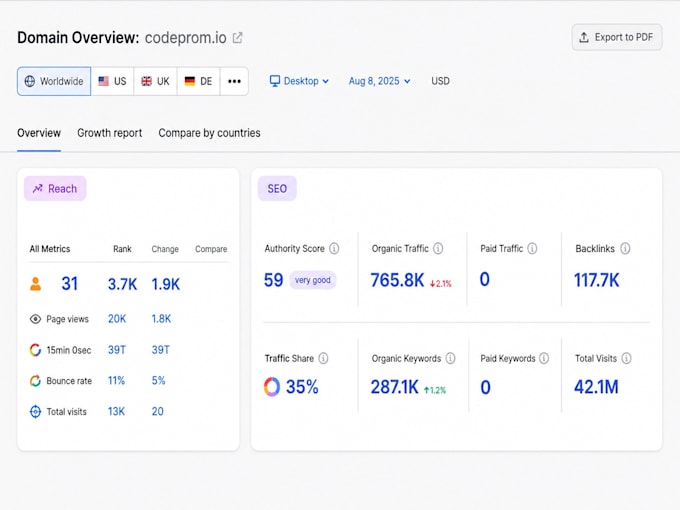Click the Total visits 13K value

[x=116, y=411]
